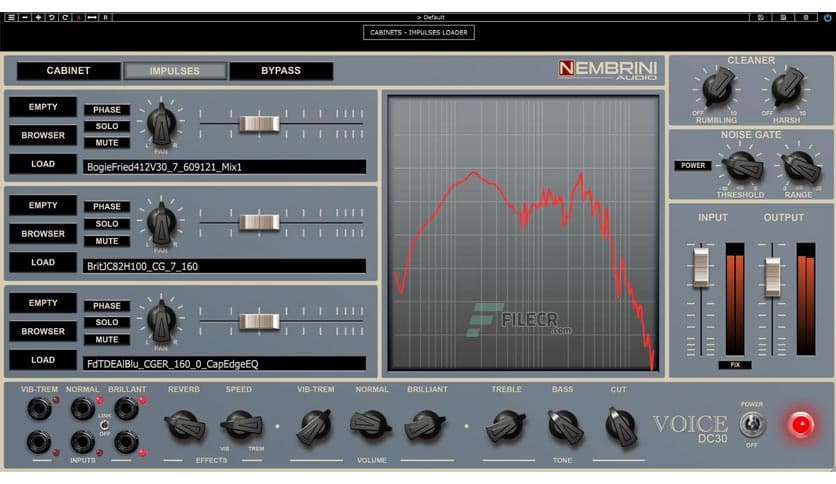
Task: Switch to the CABINET tab
Action: [68, 70]
